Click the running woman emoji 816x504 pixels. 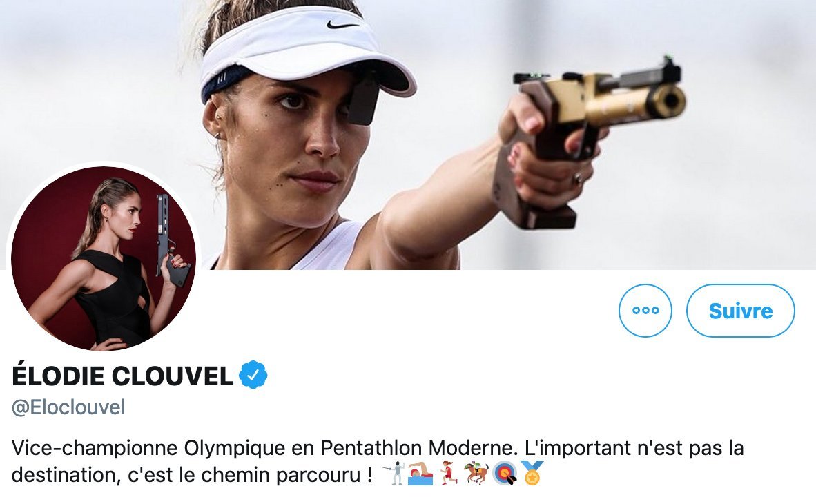point(449,474)
